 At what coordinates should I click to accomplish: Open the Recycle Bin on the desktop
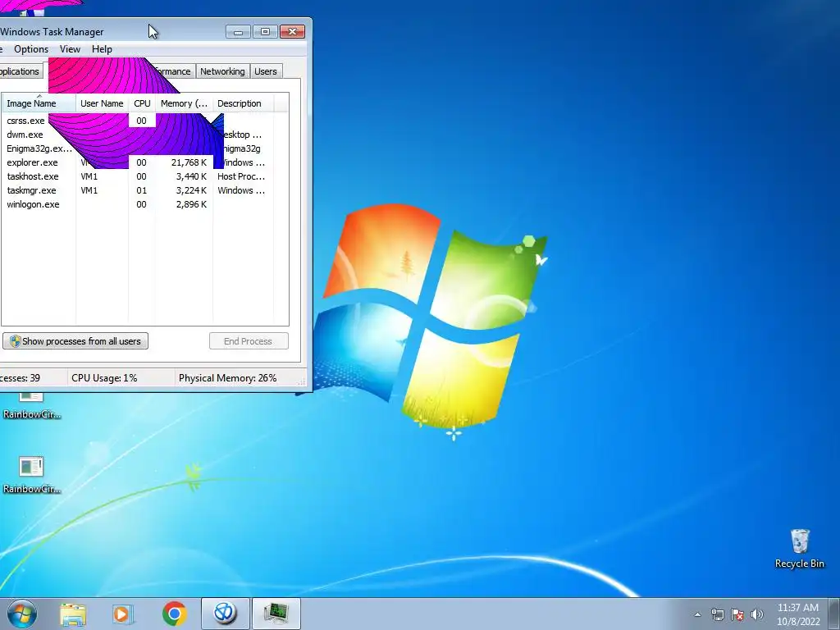tap(799, 548)
